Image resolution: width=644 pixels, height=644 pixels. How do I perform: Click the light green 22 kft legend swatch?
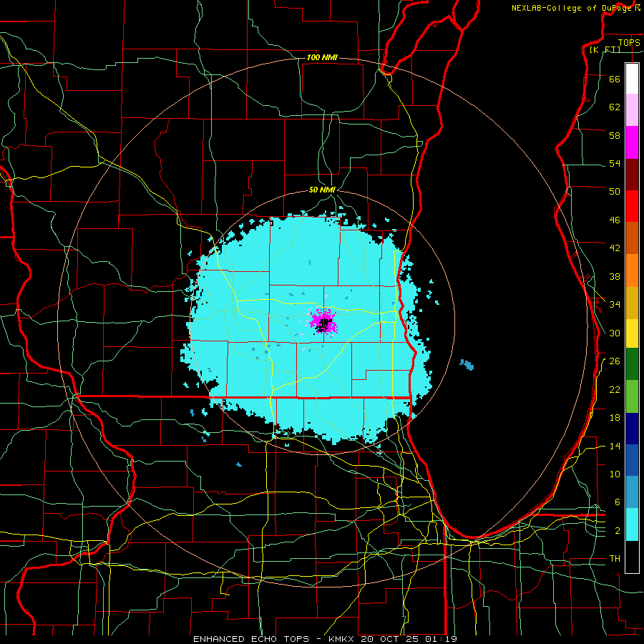(x=632, y=396)
